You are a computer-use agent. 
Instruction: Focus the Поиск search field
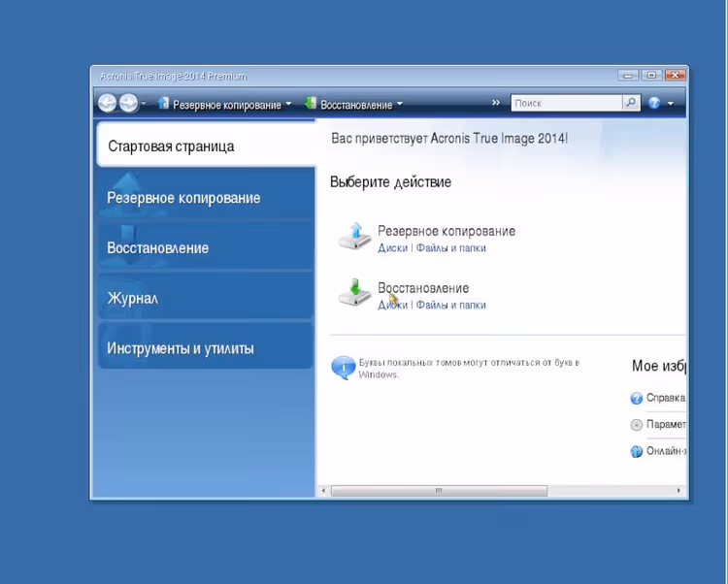tap(567, 103)
